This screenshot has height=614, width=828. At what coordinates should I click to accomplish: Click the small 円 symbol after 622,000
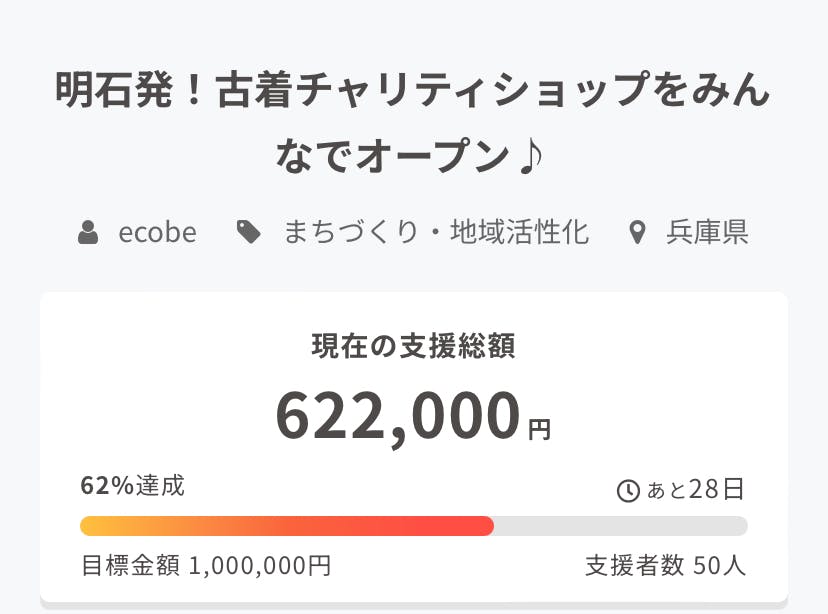tap(540, 430)
